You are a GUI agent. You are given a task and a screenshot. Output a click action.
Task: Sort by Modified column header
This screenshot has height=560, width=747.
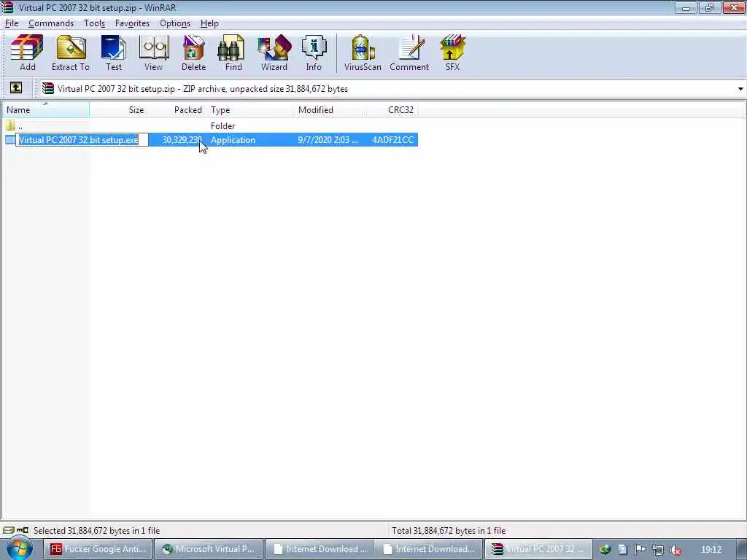[331, 110]
